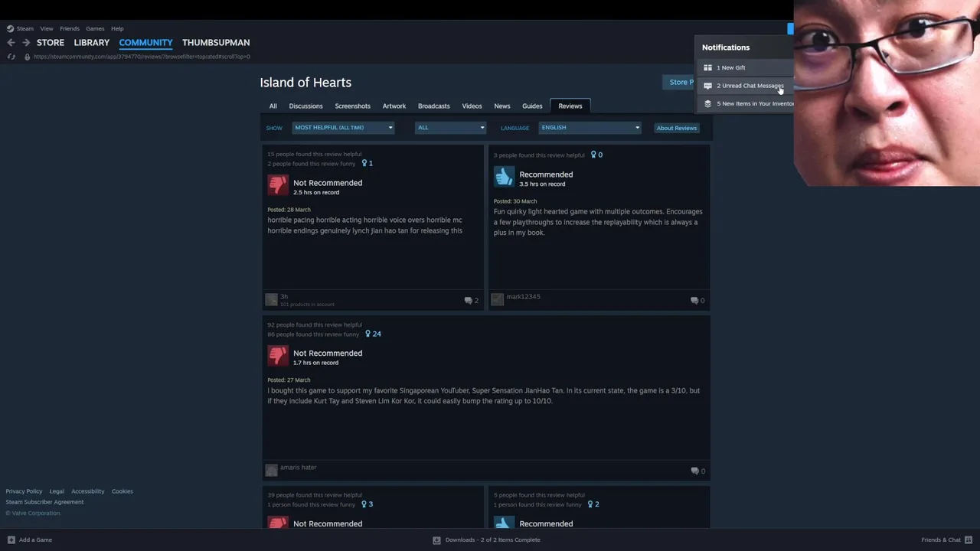This screenshot has height=551, width=980.
Task: Open Accessibility link
Action: click(x=88, y=491)
